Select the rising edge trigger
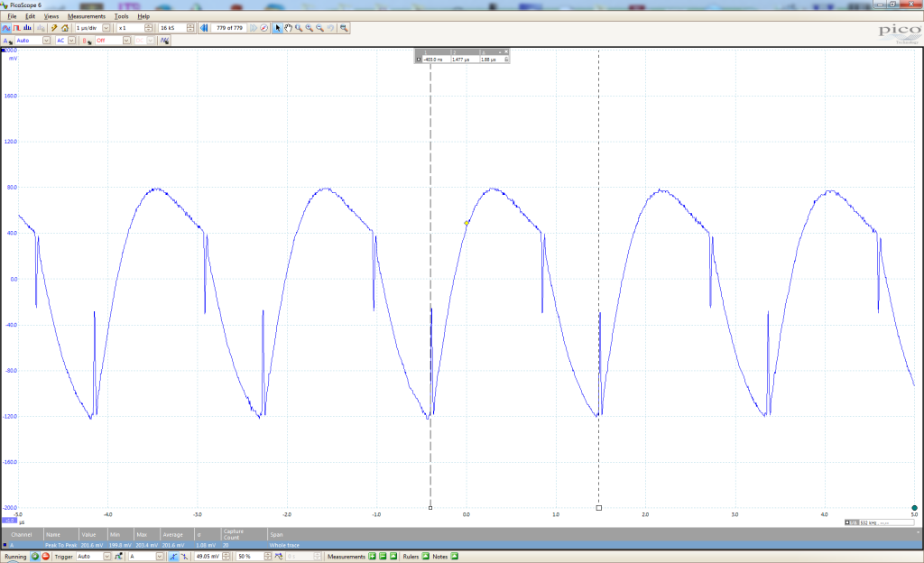Viewport: 924px width, 563px height. point(172,557)
